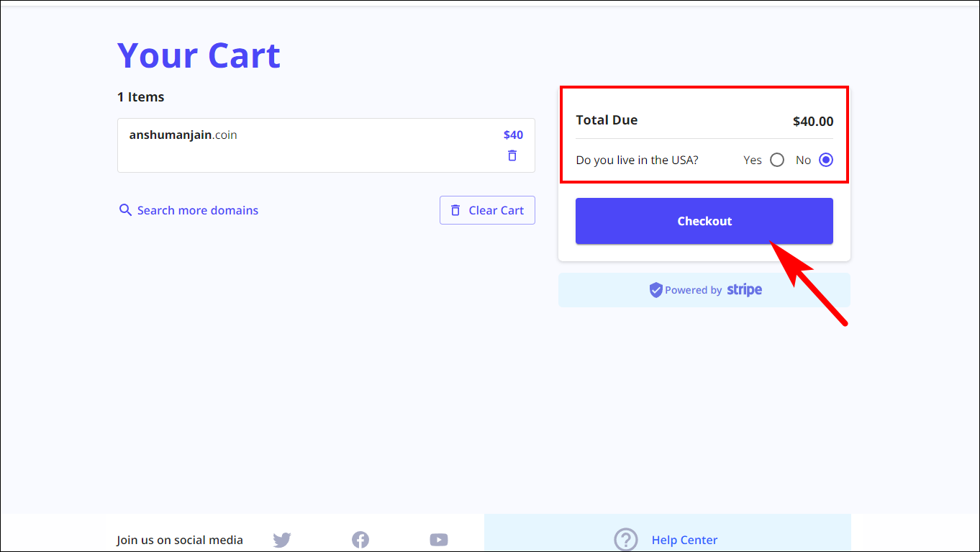Click the Powered by Stripe banner
Viewport: 980px width, 552px height.
(704, 290)
